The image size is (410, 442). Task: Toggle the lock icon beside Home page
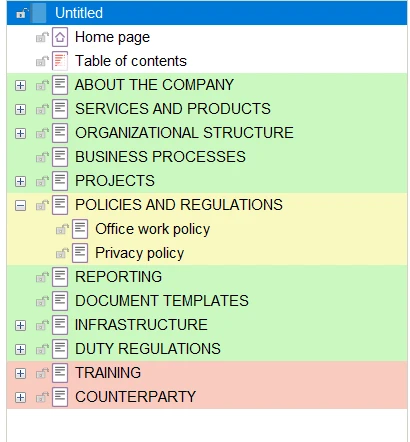(x=42, y=37)
